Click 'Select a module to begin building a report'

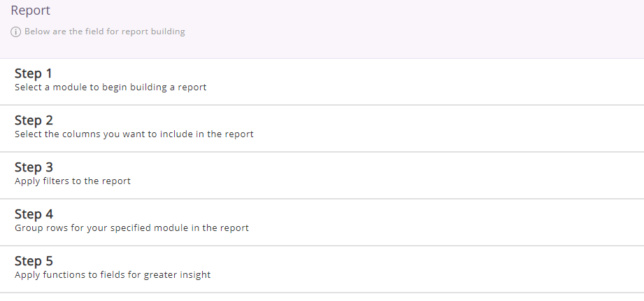(110, 87)
